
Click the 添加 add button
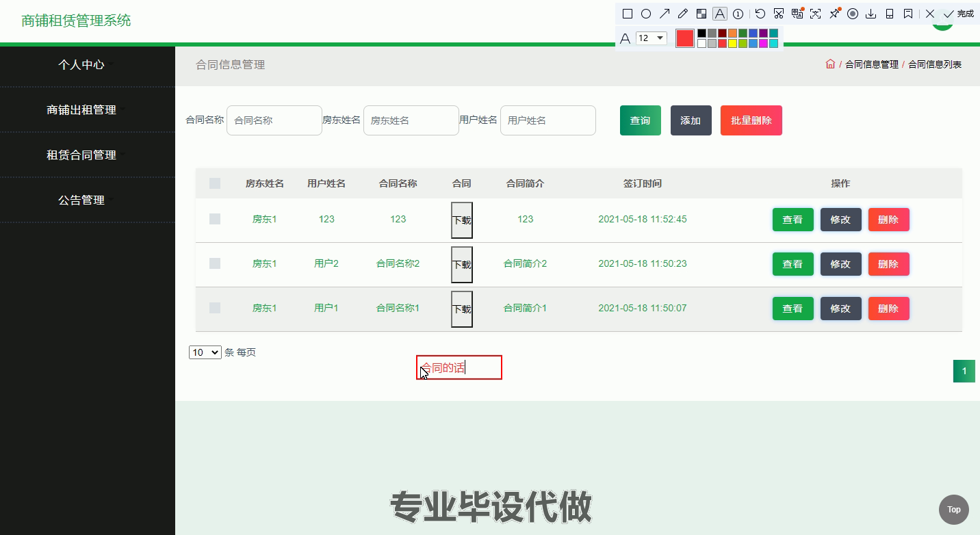[x=691, y=120]
